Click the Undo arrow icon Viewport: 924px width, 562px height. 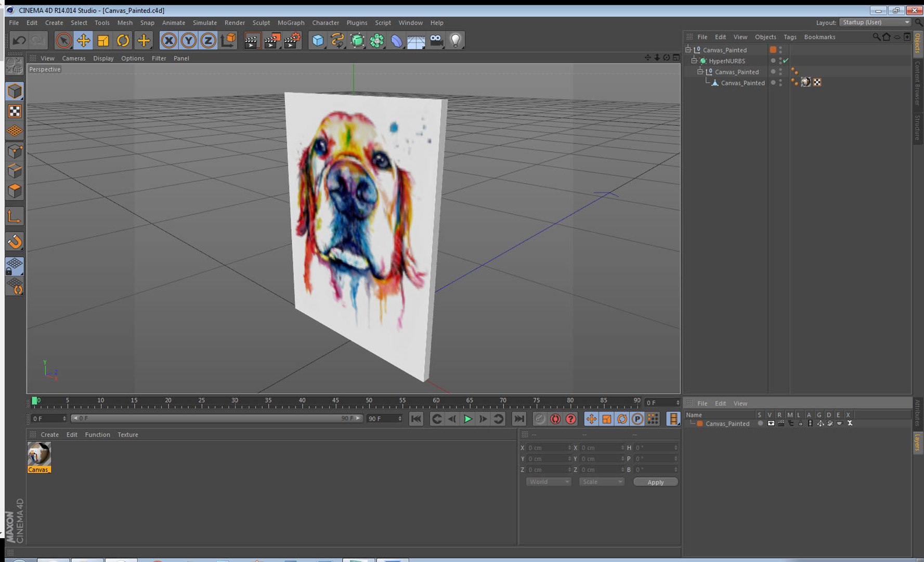tap(19, 41)
